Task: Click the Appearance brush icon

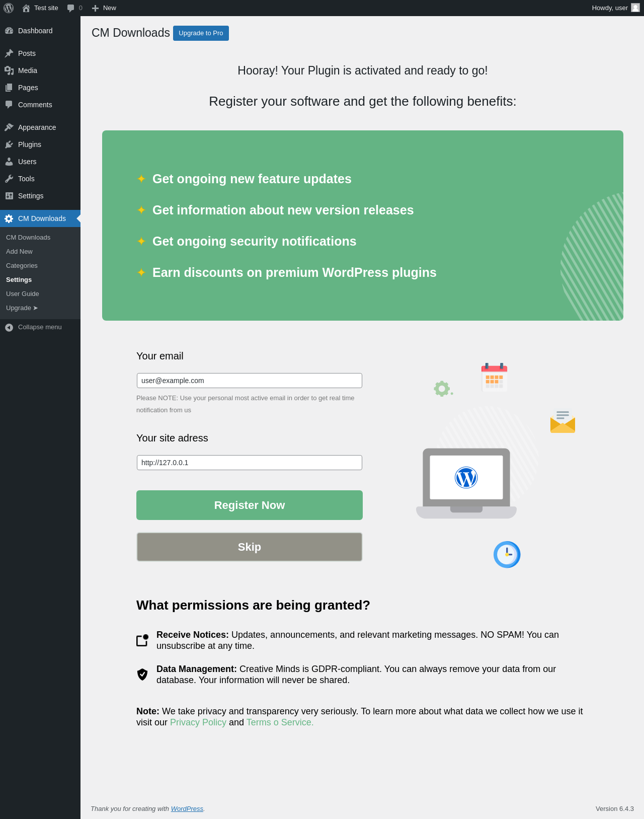Action: tap(9, 127)
